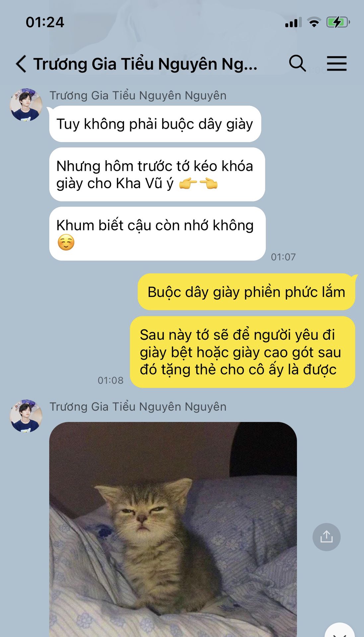
Task: Tap the back arrow in chat header
Action: tap(21, 64)
